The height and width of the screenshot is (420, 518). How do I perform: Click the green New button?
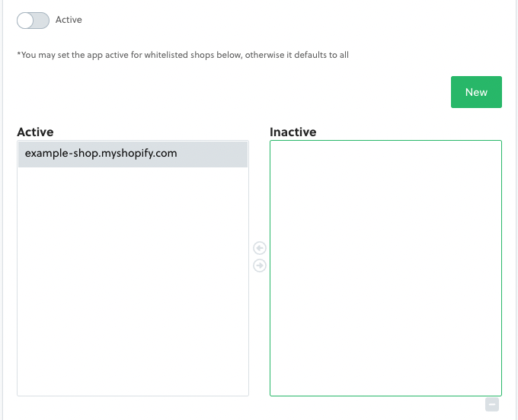pos(476,92)
